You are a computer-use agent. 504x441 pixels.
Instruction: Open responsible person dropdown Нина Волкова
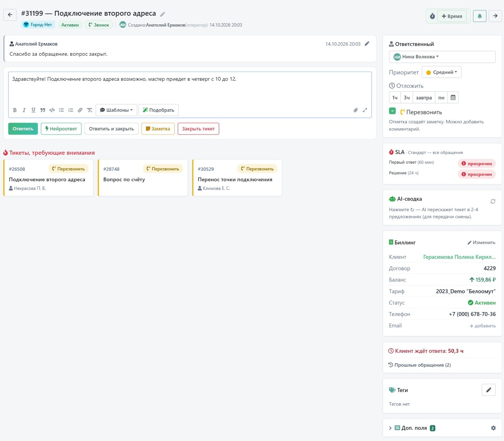442,57
